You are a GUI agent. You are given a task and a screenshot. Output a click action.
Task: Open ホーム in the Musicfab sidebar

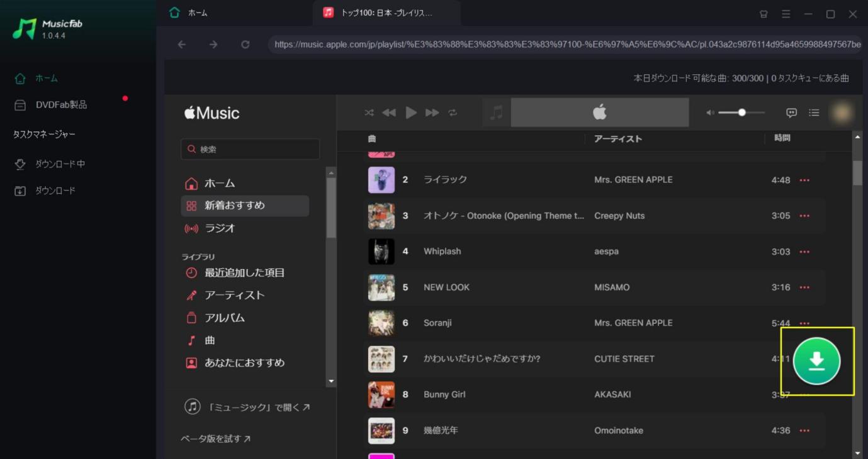click(47, 79)
